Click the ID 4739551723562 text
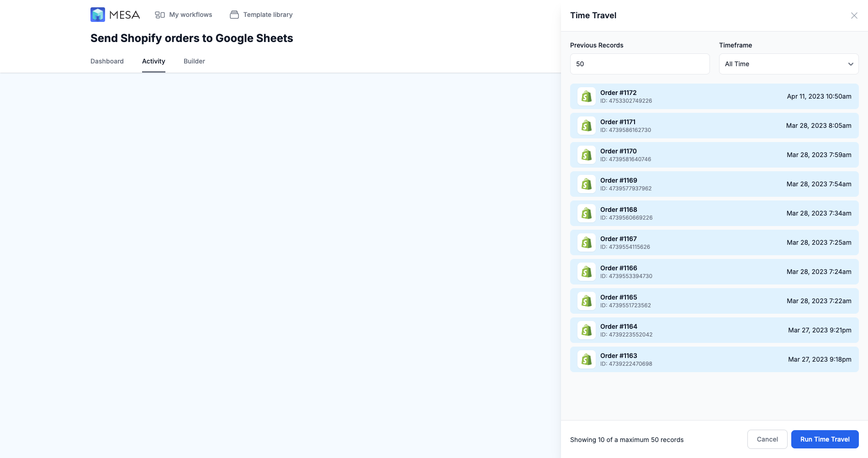 (x=626, y=305)
